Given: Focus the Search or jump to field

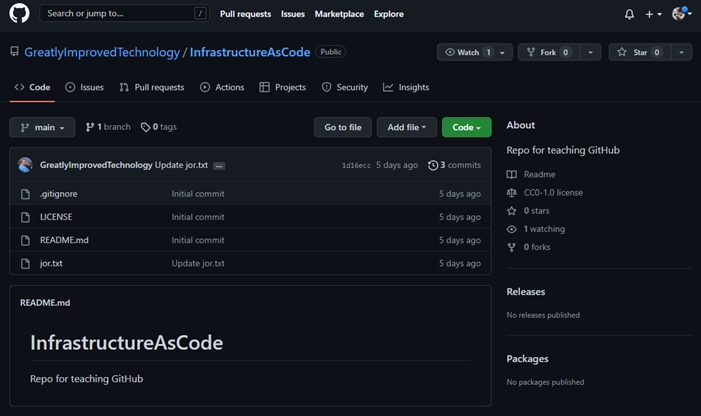Looking at the screenshot, I should coord(120,14).
